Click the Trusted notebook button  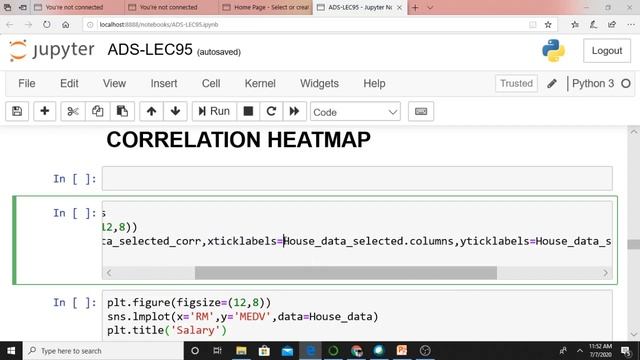click(x=516, y=83)
